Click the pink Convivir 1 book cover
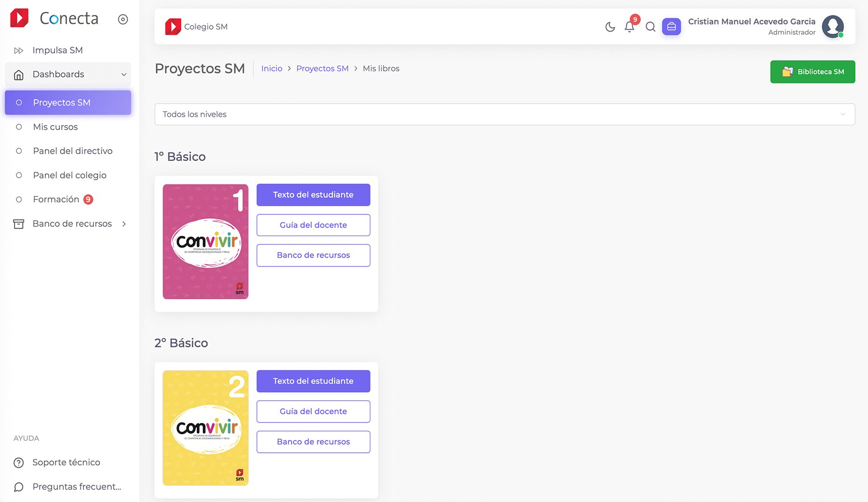Image resolution: width=868 pixels, height=502 pixels. pos(205,241)
